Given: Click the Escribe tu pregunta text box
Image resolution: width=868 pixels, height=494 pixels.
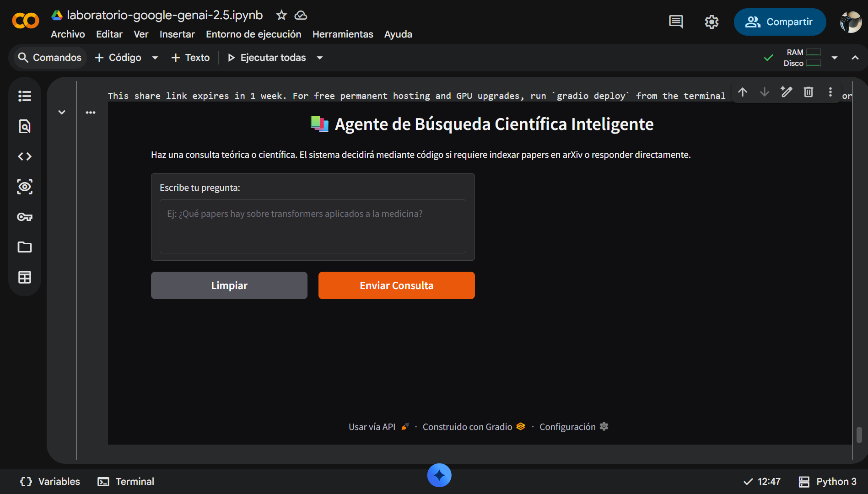Looking at the screenshot, I should 313,226.
